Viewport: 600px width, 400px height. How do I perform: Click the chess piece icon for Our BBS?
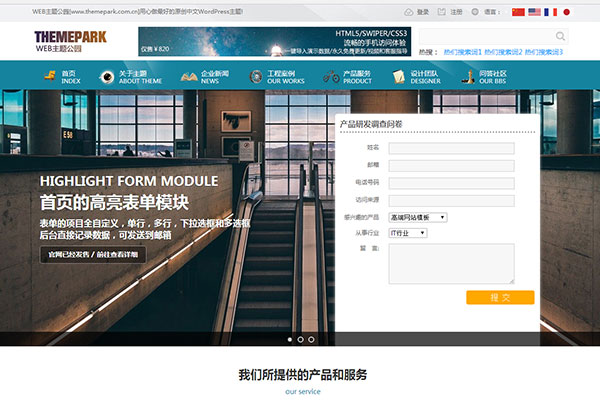(x=467, y=77)
